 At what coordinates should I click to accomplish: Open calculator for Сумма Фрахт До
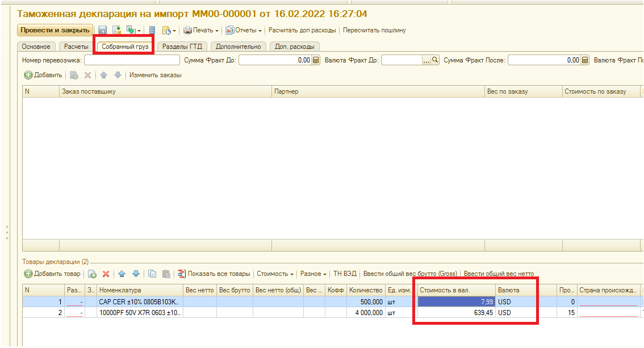(x=316, y=60)
